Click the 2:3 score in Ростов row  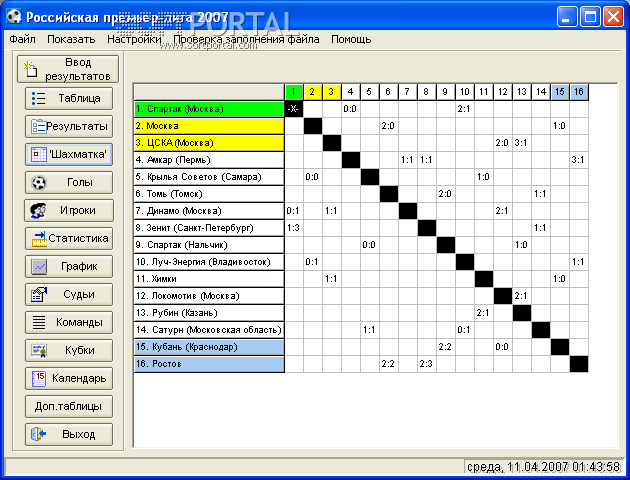[426, 364]
